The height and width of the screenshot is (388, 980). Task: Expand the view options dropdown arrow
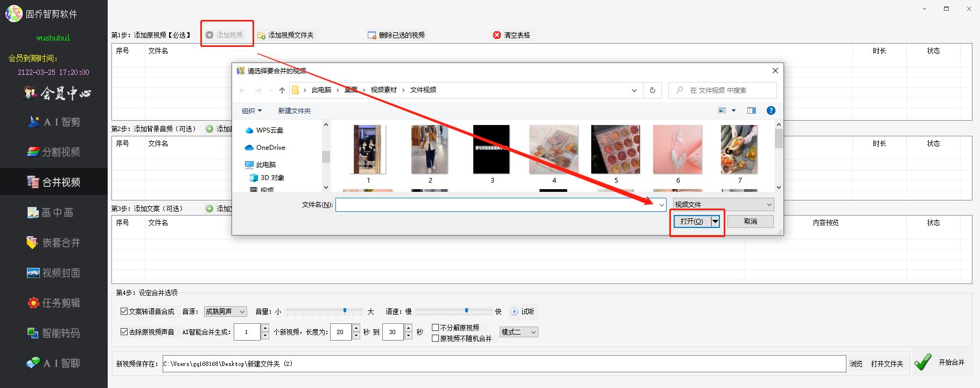(733, 110)
